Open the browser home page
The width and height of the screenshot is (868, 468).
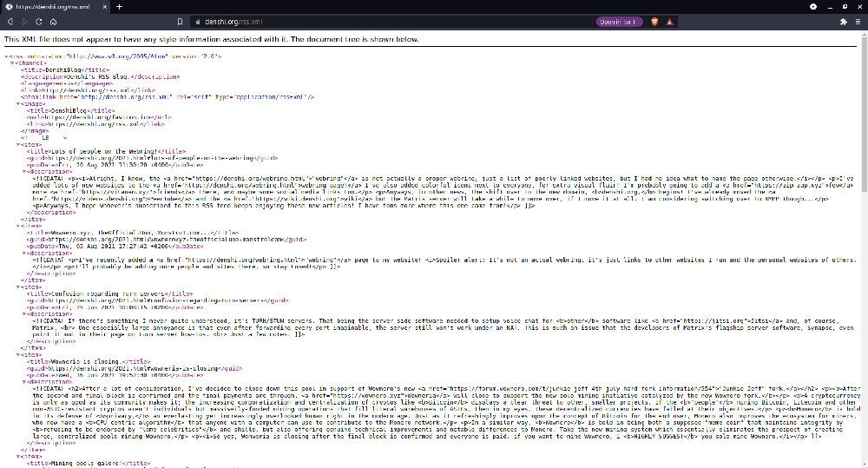click(x=53, y=22)
